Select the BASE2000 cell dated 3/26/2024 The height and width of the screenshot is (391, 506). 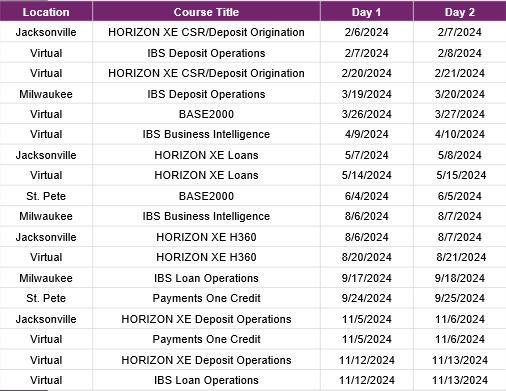206,114
